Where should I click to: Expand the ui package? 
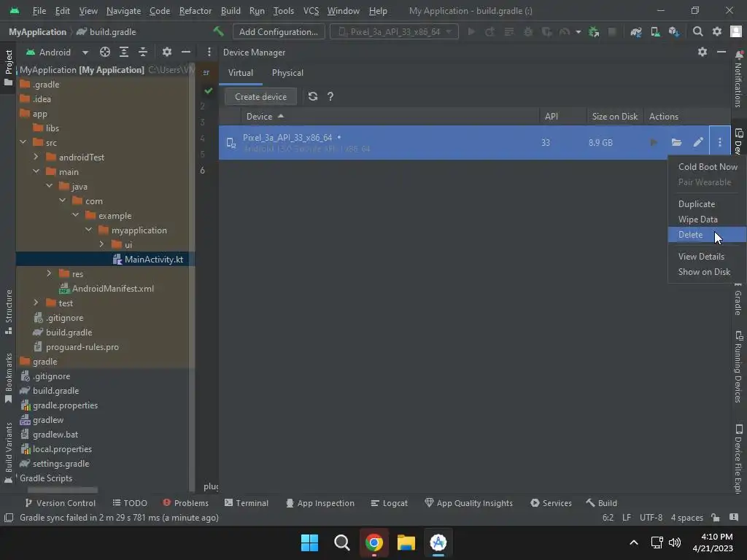101,245
